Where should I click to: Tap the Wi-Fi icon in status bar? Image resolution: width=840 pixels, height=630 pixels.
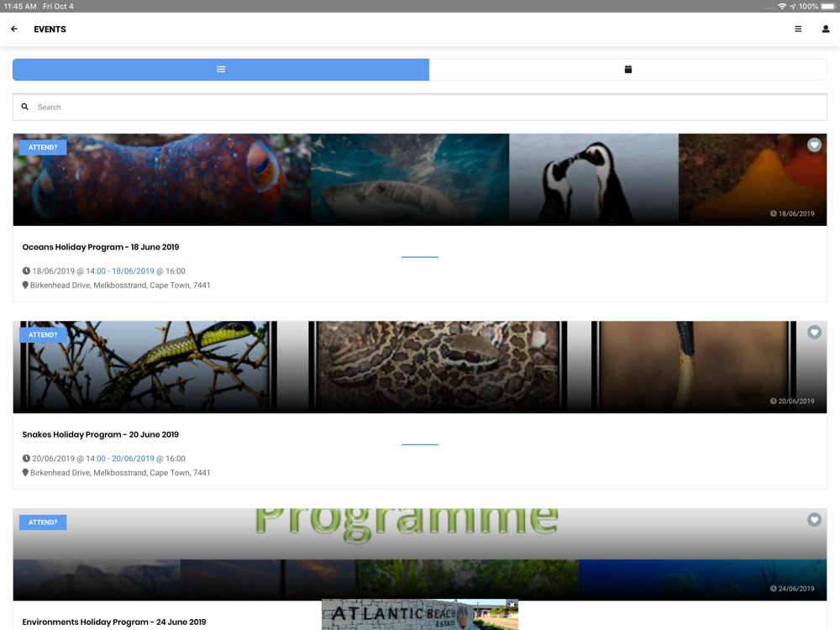coord(782,7)
